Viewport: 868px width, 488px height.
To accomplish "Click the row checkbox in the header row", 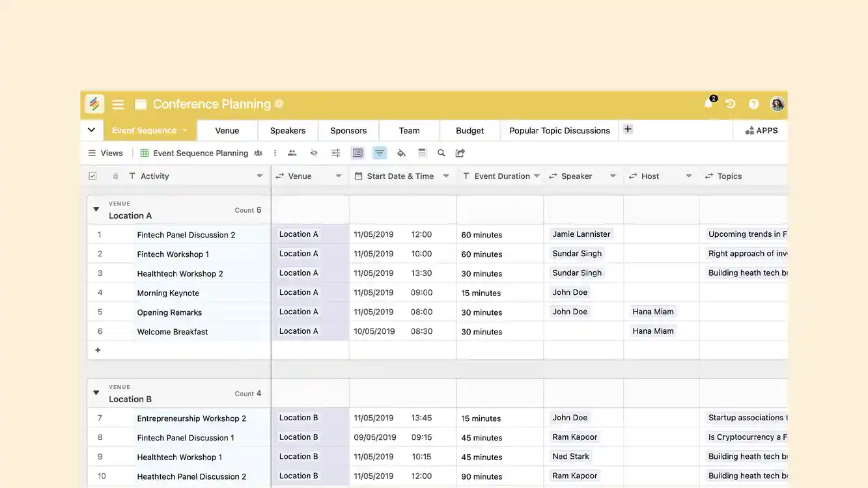I will point(92,175).
